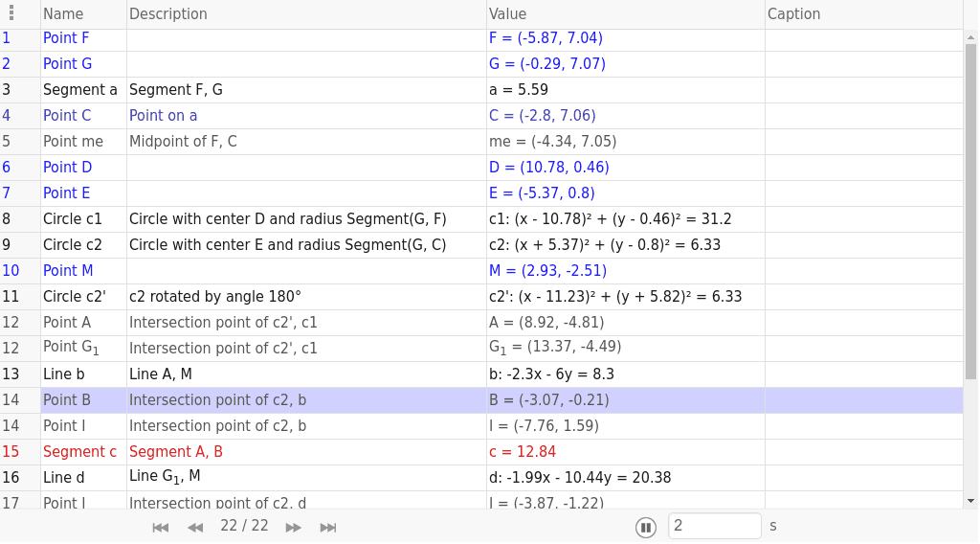Screen dimensions: 980x544
Task: Click value 'b: -2.3x - 6y = 8.3'
Action: pos(551,374)
